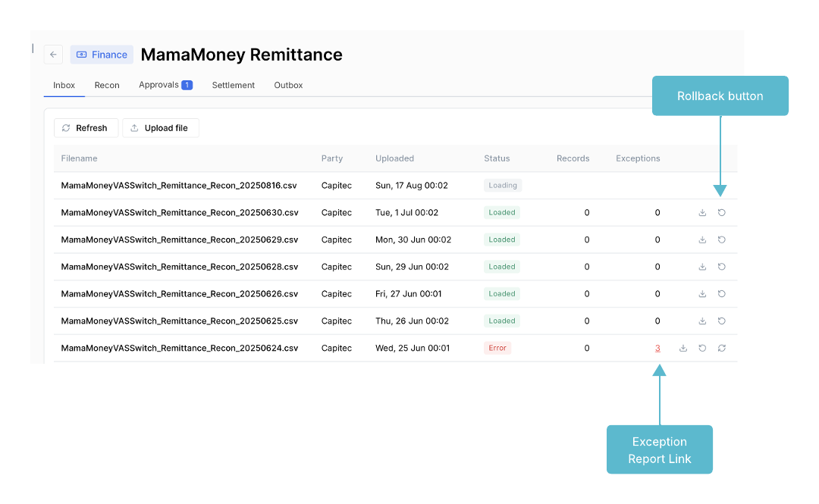Download the Recon_20250624.csv error file
The width and height of the screenshot is (819, 504).
click(683, 349)
